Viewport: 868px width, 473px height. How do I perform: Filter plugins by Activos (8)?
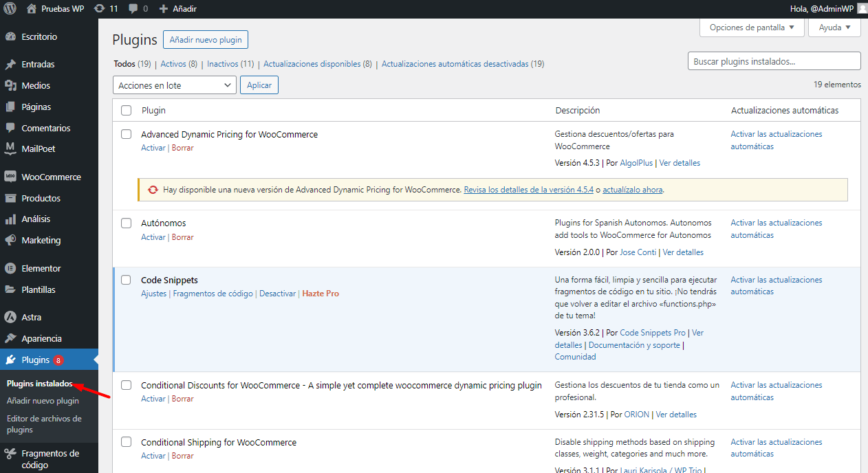pyautogui.click(x=179, y=64)
